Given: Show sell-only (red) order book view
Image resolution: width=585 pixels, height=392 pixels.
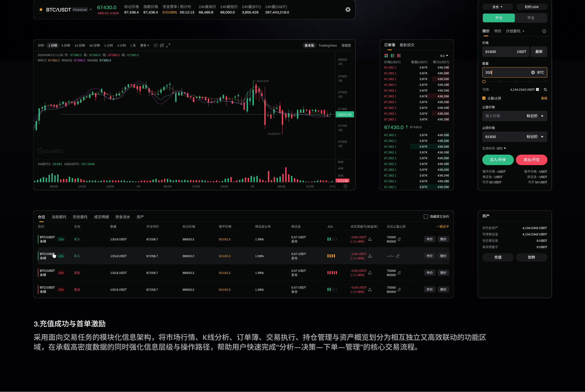Looking at the screenshot, I should tap(399, 56).
